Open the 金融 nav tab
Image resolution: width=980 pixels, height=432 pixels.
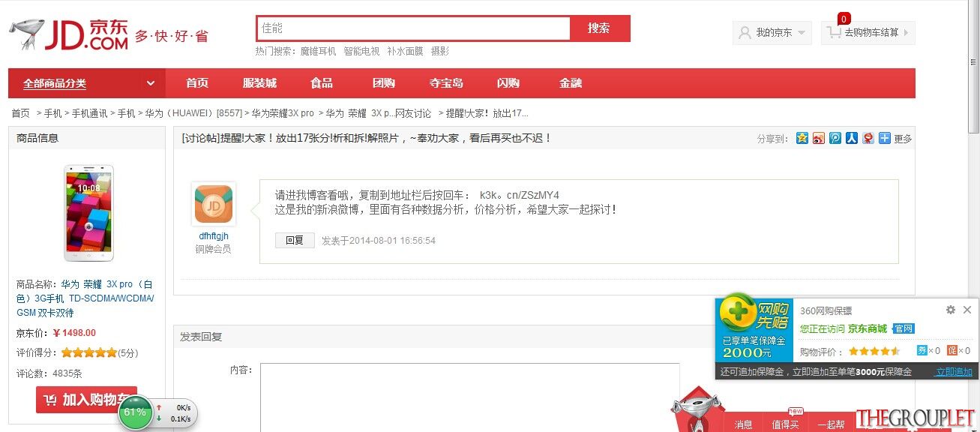[571, 83]
